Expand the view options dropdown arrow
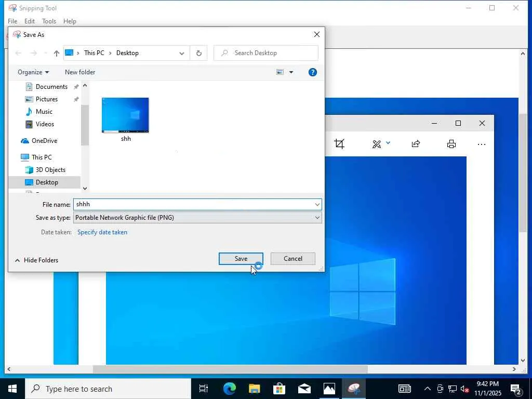This screenshot has height=399, width=532. click(291, 72)
